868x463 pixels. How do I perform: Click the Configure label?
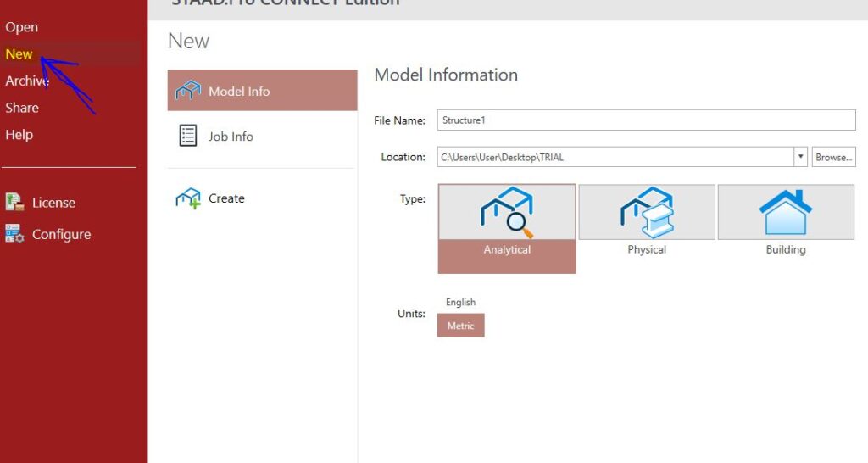point(61,235)
